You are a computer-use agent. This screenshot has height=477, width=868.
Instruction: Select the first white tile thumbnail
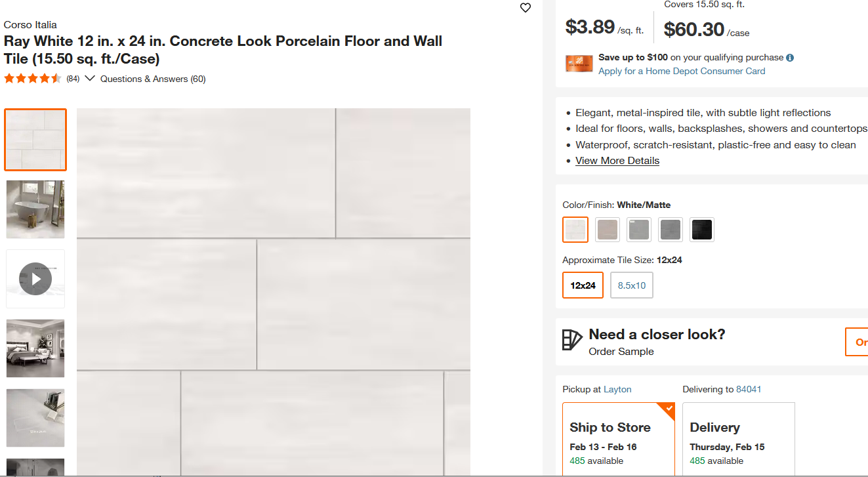click(x=35, y=140)
